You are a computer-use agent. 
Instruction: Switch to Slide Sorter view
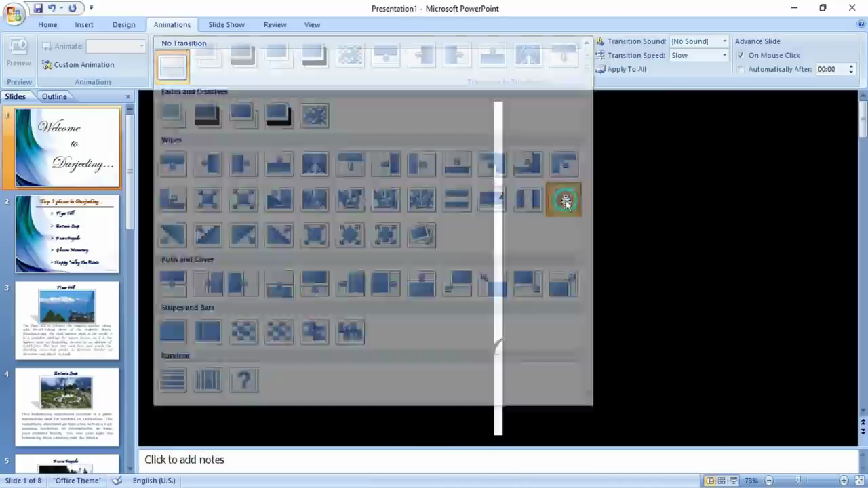point(722,481)
